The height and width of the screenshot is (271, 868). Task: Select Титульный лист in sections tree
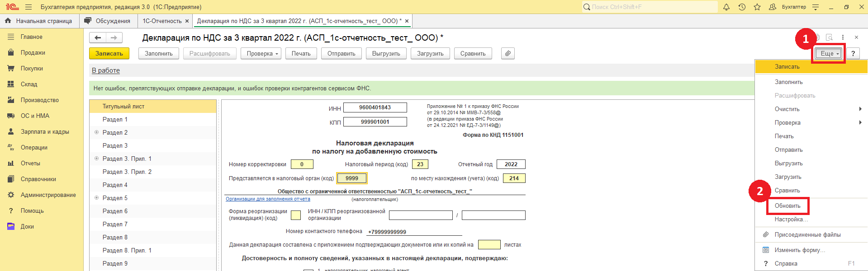pos(153,107)
